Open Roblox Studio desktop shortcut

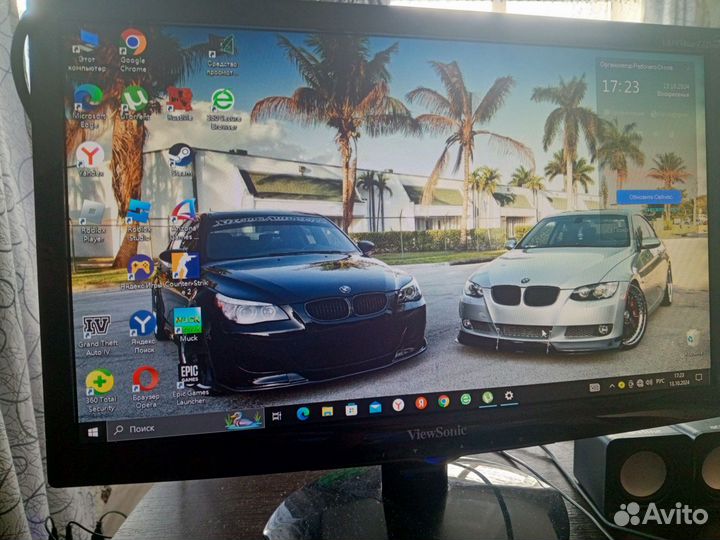[x=138, y=213]
